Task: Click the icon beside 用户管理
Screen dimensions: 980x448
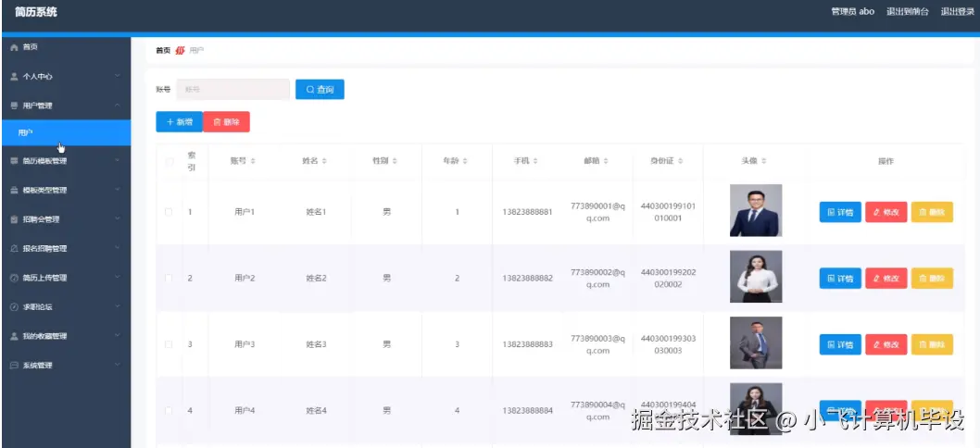Action: tap(15, 106)
